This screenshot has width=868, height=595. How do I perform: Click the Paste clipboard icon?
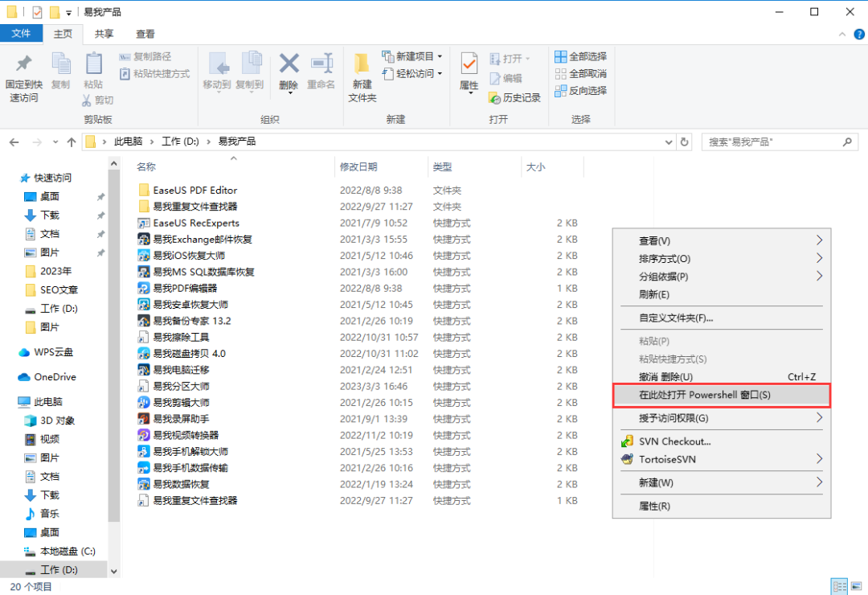click(93, 64)
